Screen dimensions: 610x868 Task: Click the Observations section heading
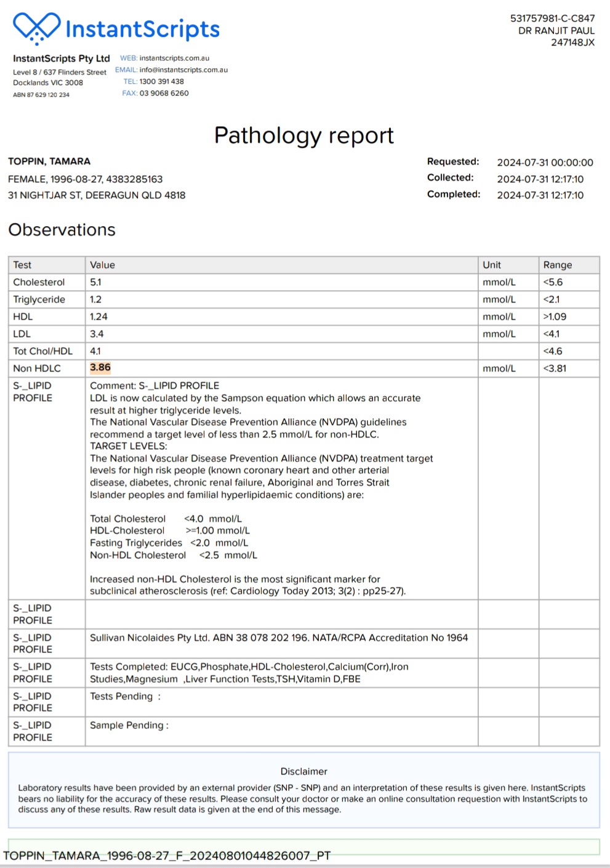tap(62, 230)
